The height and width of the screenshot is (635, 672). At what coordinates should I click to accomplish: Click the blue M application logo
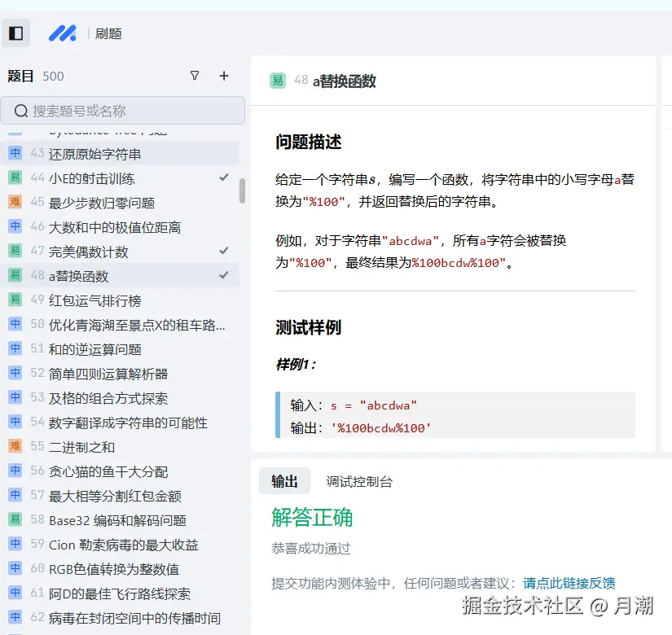click(63, 33)
